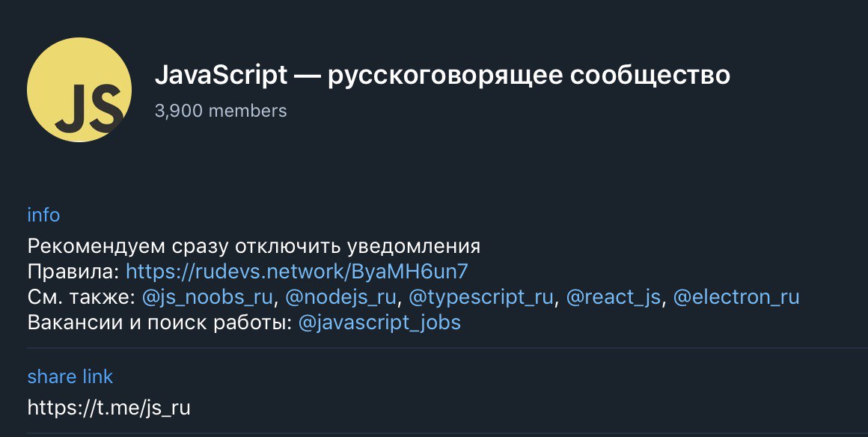Follow the @typescript_ru mention
Screen dimensions: 868x437
[x=481, y=297]
